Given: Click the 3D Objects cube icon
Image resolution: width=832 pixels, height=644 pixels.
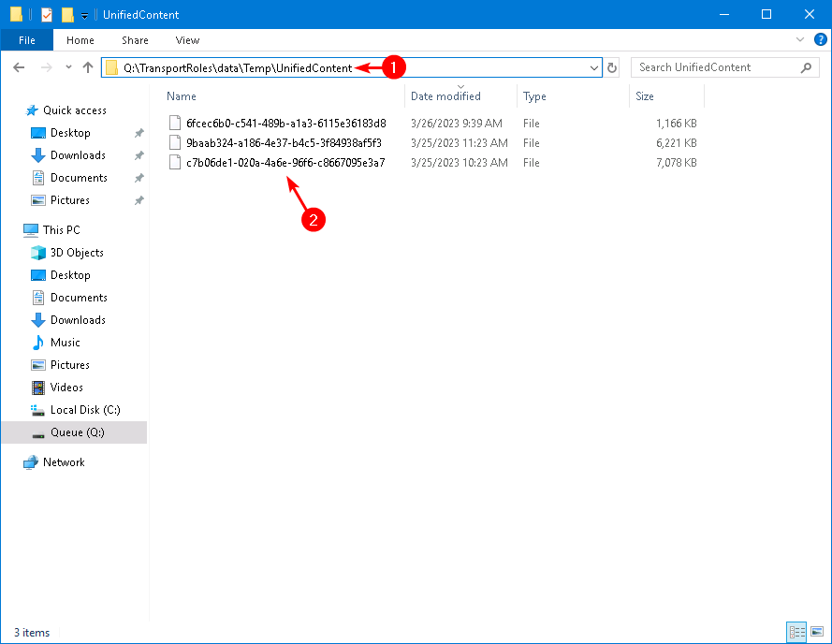Looking at the screenshot, I should (x=38, y=253).
